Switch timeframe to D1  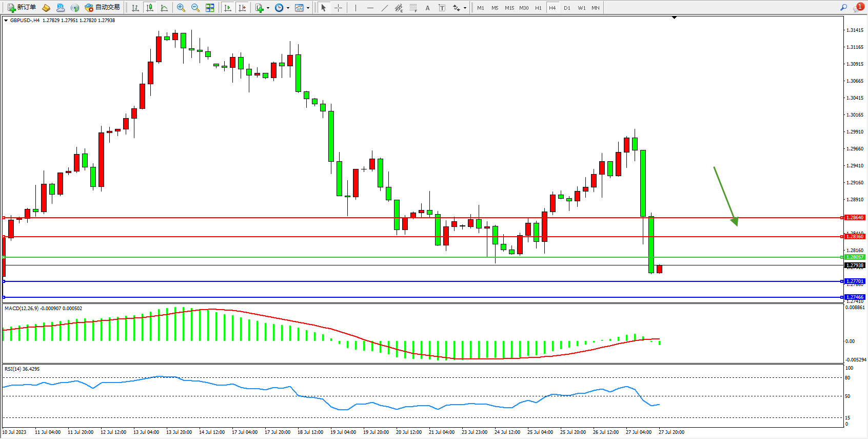(567, 8)
